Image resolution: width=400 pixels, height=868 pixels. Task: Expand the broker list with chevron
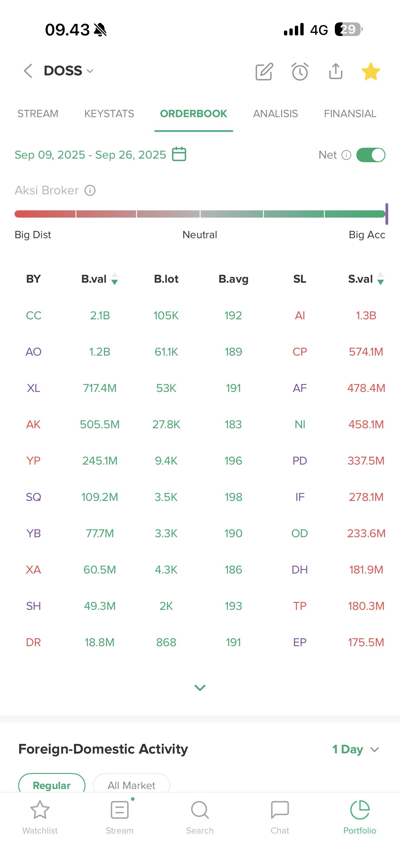click(200, 687)
